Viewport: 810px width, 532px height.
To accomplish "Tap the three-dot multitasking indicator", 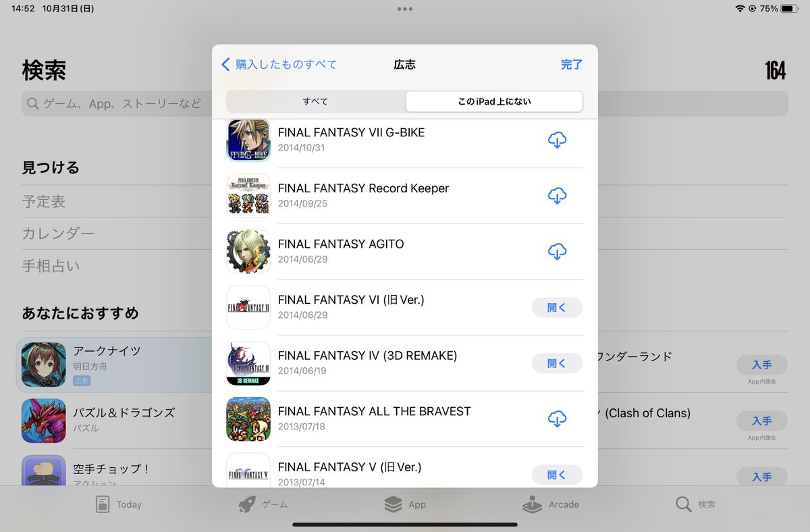I will pyautogui.click(x=405, y=9).
